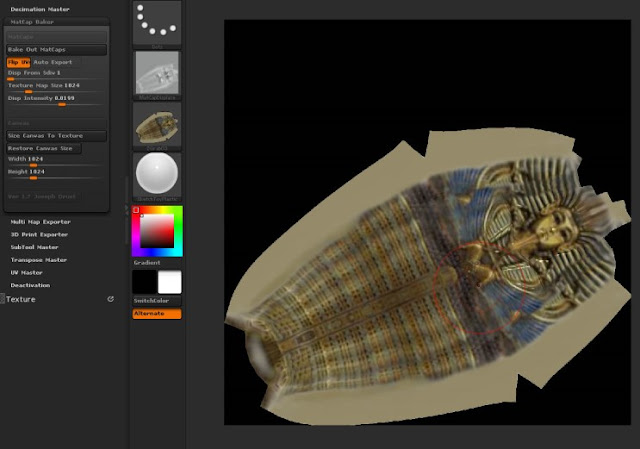Open the MatCap alpha thumbnail

157,73
